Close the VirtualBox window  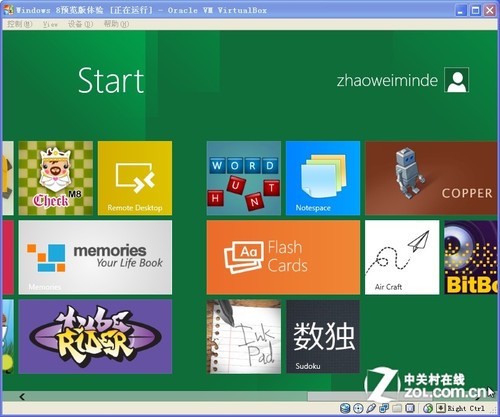coord(490,10)
